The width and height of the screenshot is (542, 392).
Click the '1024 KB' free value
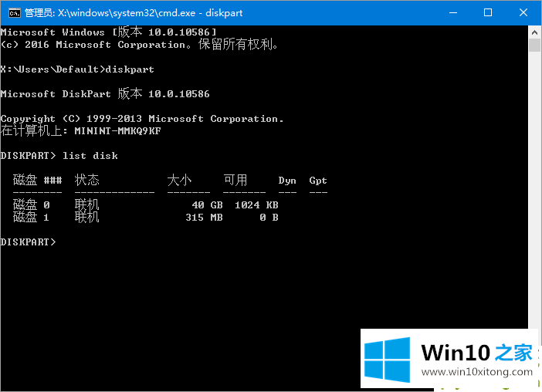[x=256, y=205]
